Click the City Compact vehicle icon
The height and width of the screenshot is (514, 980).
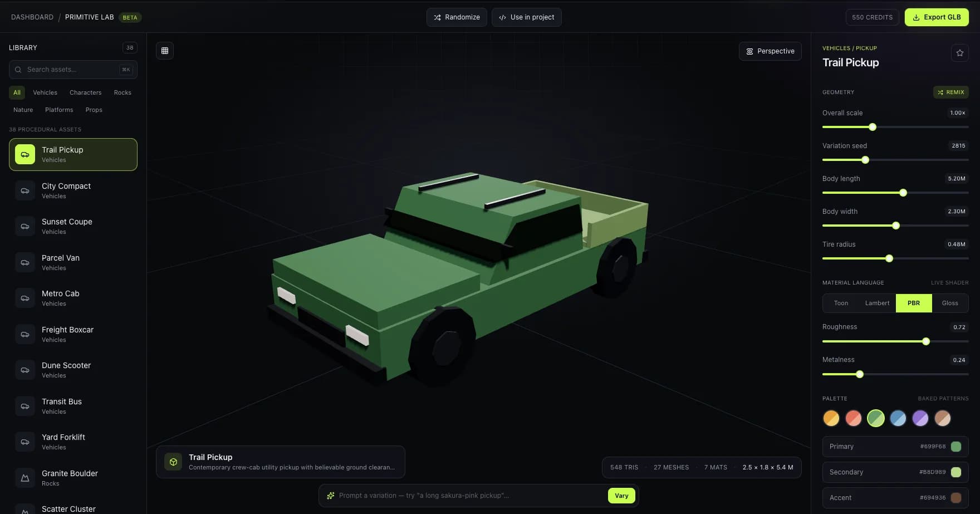tap(25, 190)
